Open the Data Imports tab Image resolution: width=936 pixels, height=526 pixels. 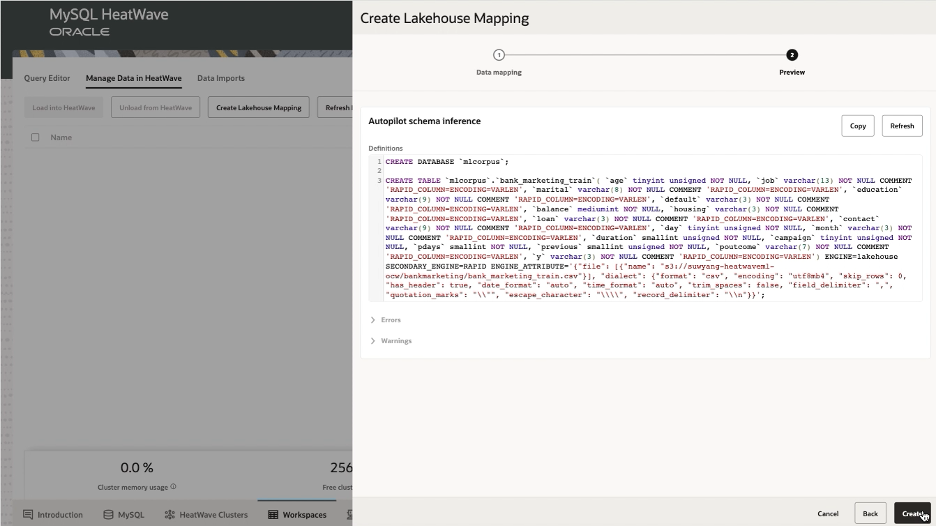pos(221,78)
